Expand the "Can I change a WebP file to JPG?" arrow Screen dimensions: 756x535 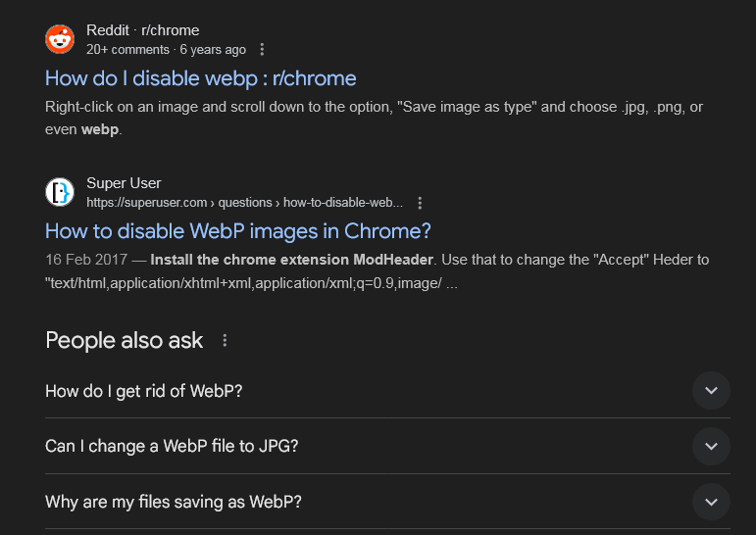[x=711, y=446]
